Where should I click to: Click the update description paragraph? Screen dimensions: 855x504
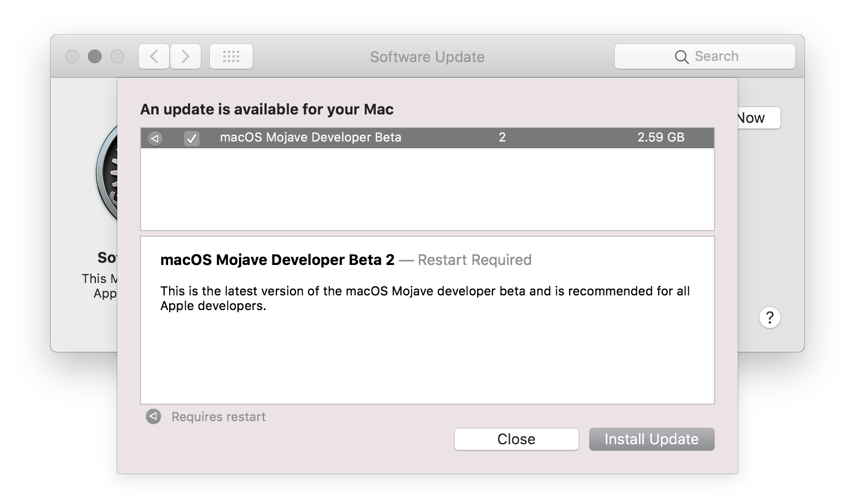coord(425,298)
